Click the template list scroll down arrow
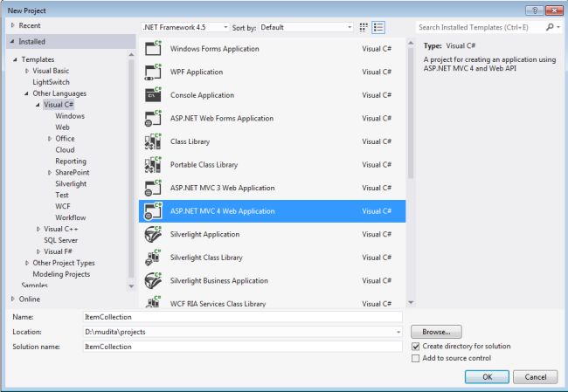The width and height of the screenshot is (568, 392). coord(411,302)
